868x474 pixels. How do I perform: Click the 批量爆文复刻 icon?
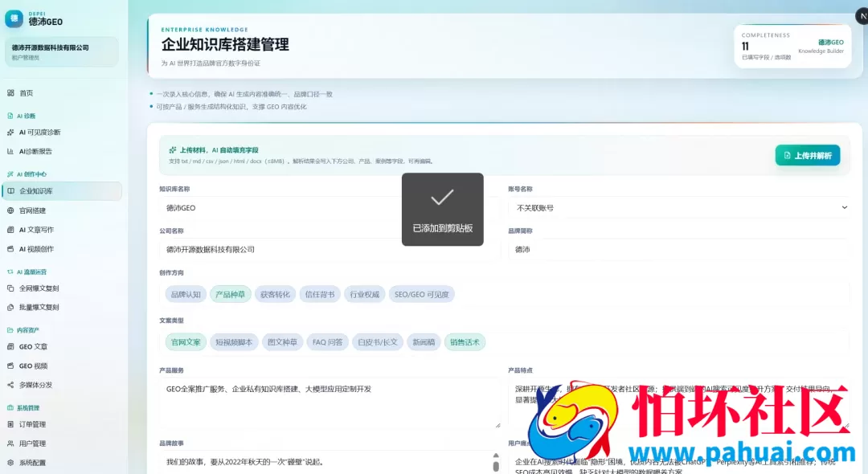point(10,307)
